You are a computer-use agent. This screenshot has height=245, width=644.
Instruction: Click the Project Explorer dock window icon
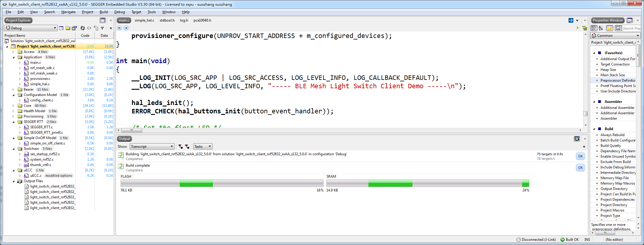coord(103,20)
